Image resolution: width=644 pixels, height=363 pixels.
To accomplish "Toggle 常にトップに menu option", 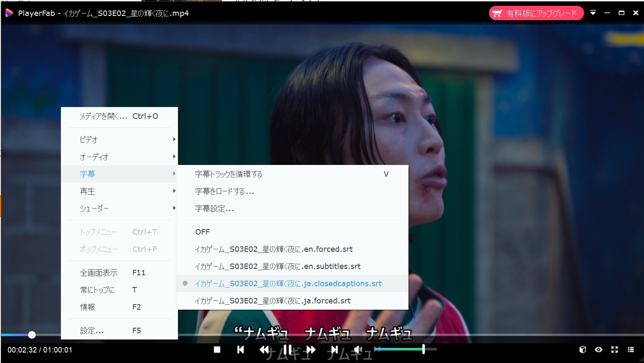I will 119,290.
